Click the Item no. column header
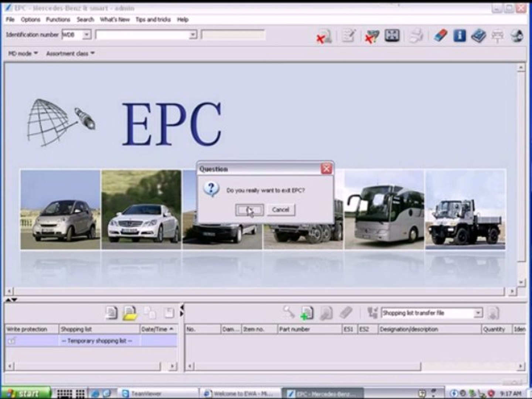The image size is (532, 399). coord(259,329)
